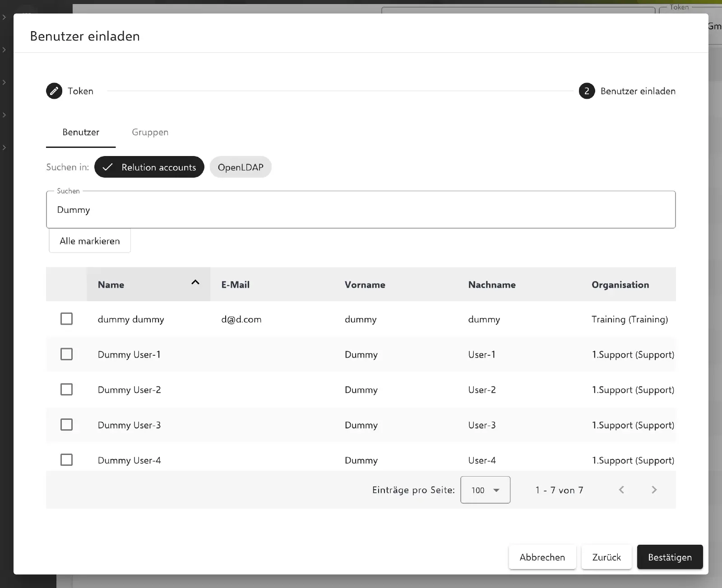This screenshot has height=588, width=722.
Task: Switch to the Gruppen tab
Action: [x=150, y=132]
